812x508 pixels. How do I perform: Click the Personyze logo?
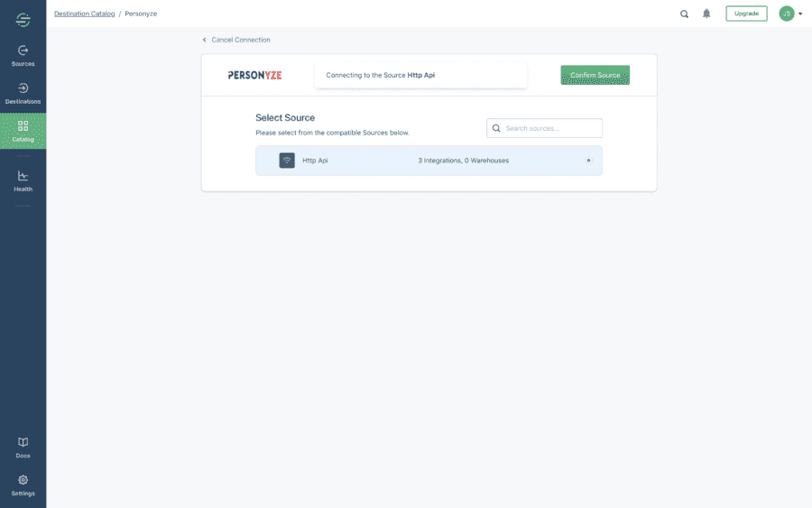click(x=254, y=75)
